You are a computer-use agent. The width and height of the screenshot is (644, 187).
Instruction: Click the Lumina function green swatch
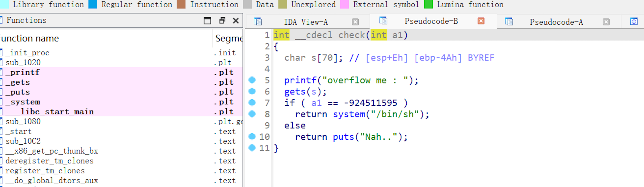[429, 4]
